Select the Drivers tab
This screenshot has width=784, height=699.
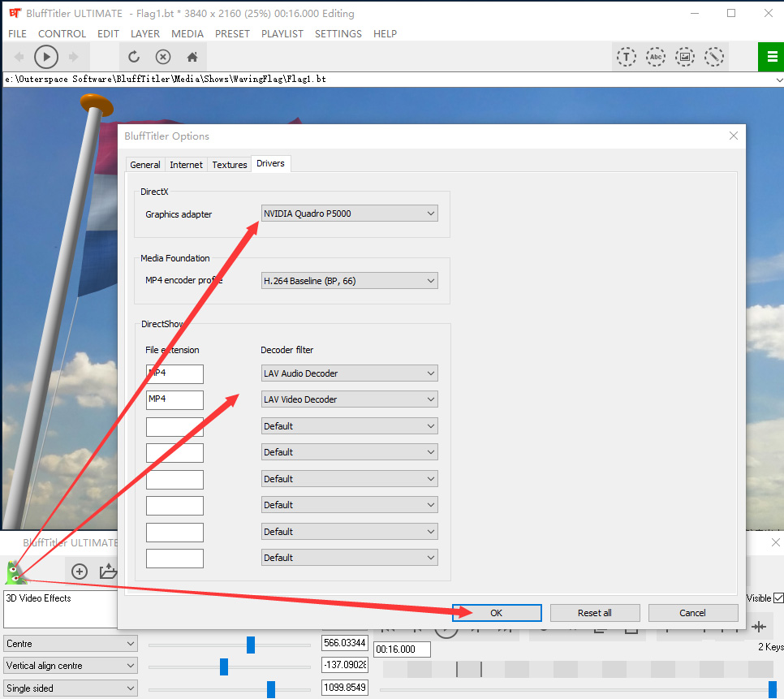click(270, 163)
